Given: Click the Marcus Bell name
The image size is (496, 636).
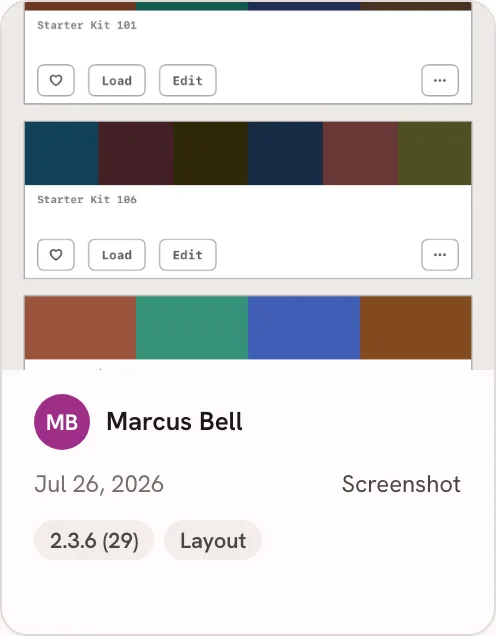Looking at the screenshot, I should click(x=174, y=422).
